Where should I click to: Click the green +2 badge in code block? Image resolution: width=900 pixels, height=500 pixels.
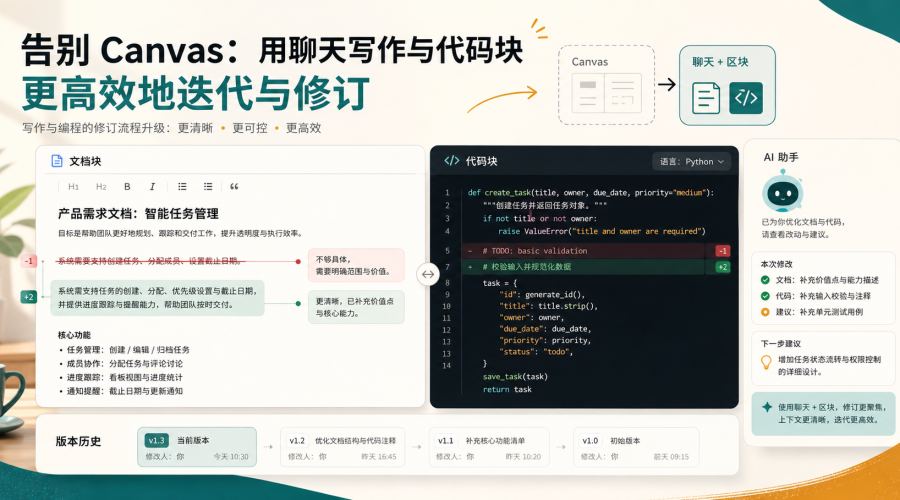pyautogui.click(x=723, y=267)
